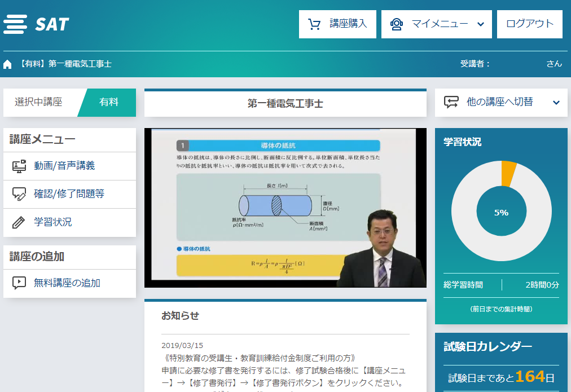Screen dimensions: 571x392
Task: Click the 講座メニュー heading
Action: [x=42, y=139]
